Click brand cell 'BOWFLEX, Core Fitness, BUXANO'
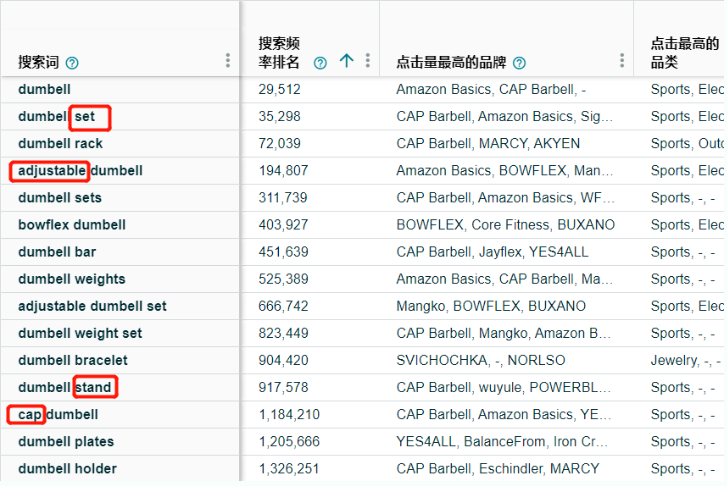 (x=505, y=224)
